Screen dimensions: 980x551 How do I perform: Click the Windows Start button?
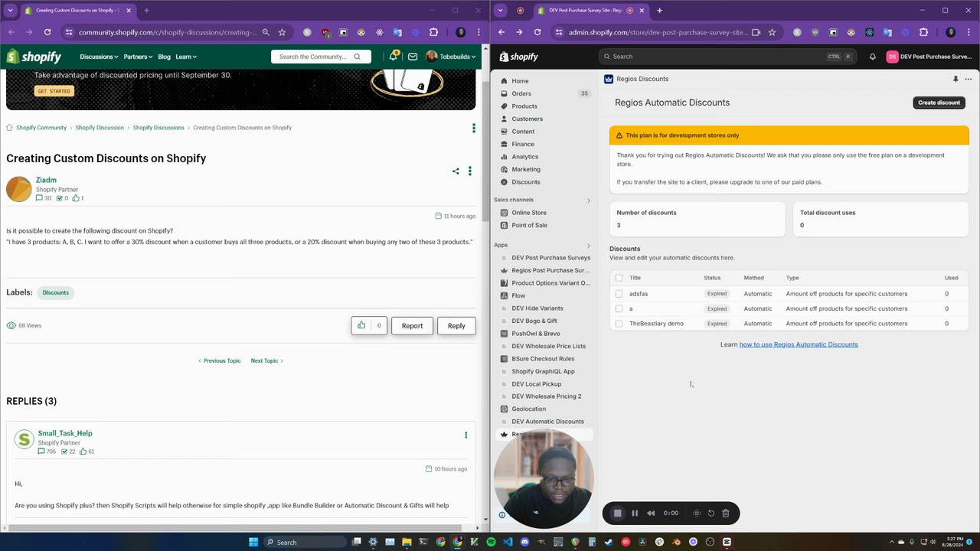click(x=253, y=542)
